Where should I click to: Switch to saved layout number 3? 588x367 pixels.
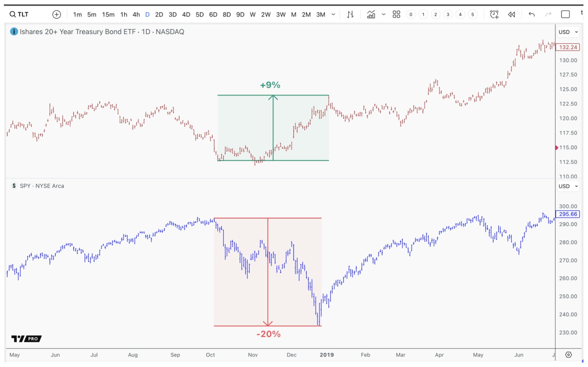448,14
